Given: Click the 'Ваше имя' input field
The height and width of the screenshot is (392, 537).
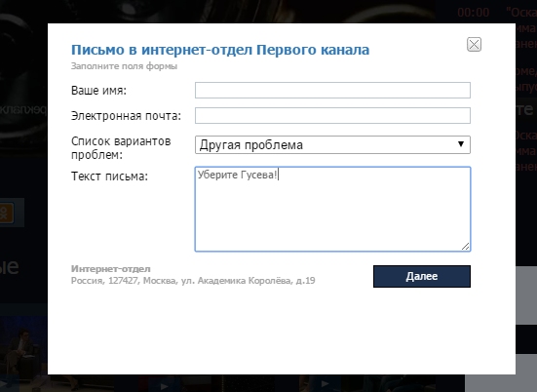Looking at the screenshot, I should click(x=332, y=90).
